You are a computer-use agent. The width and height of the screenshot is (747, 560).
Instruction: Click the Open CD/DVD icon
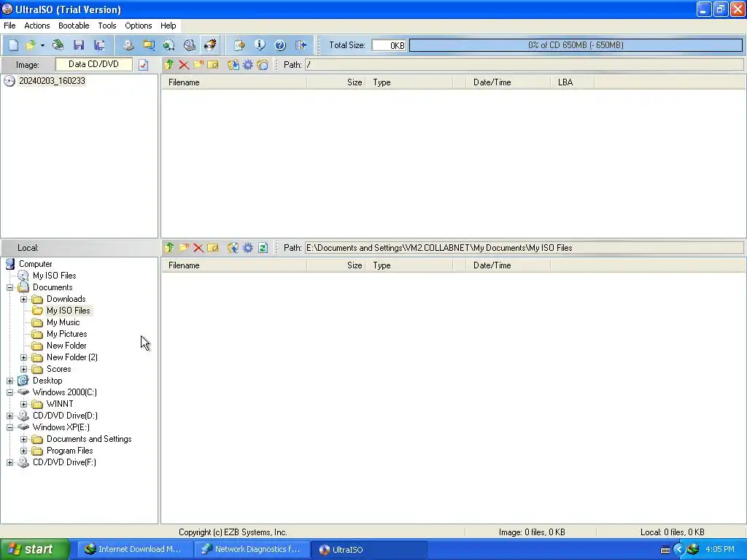tap(58, 45)
